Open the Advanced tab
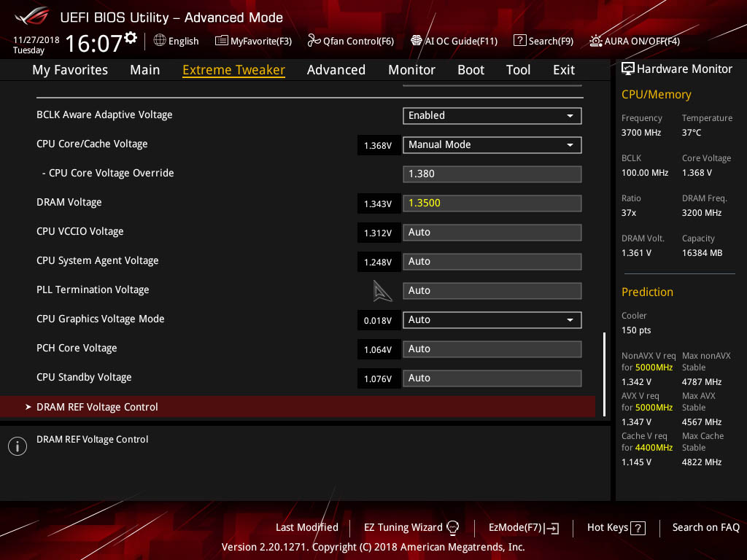The width and height of the screenshot is (747, 560). 336,70
